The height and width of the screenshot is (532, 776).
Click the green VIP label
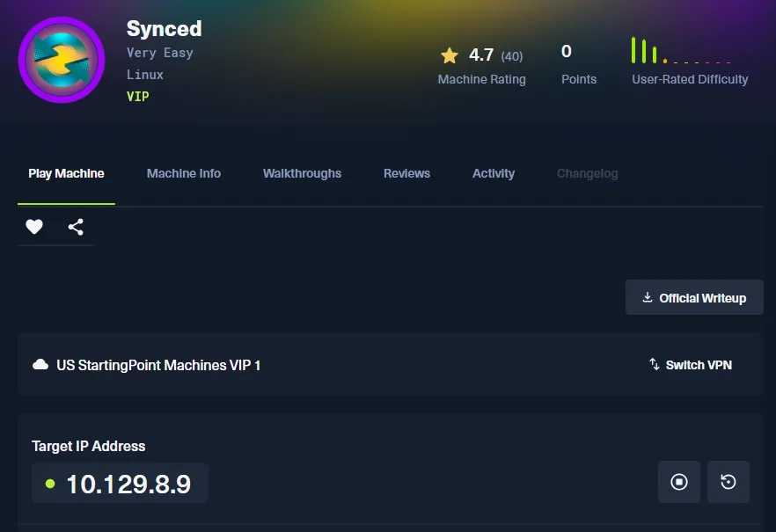tap(137, 97)
